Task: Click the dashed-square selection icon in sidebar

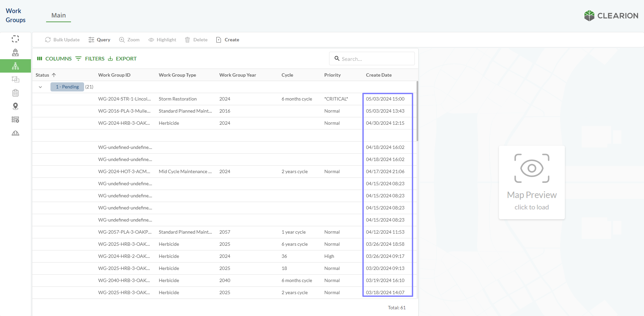Action: point(15,39)
